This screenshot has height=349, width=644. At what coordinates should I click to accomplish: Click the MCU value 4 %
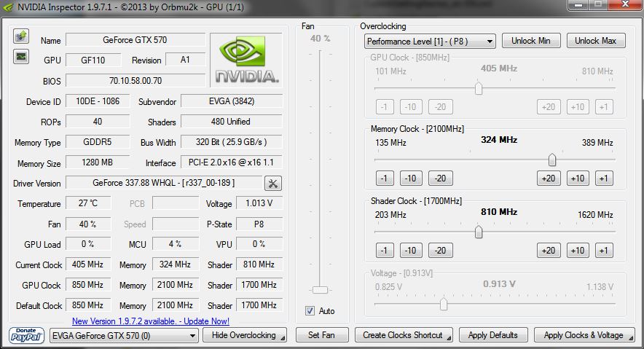tap(176, 244)
